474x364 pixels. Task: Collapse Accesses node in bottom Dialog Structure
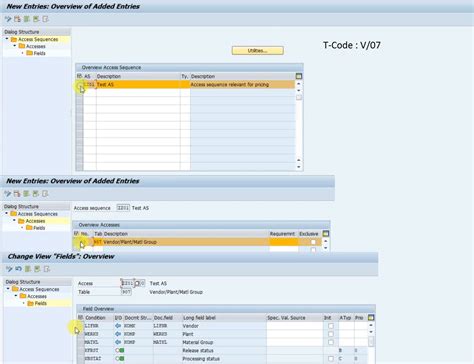(16, 296)
